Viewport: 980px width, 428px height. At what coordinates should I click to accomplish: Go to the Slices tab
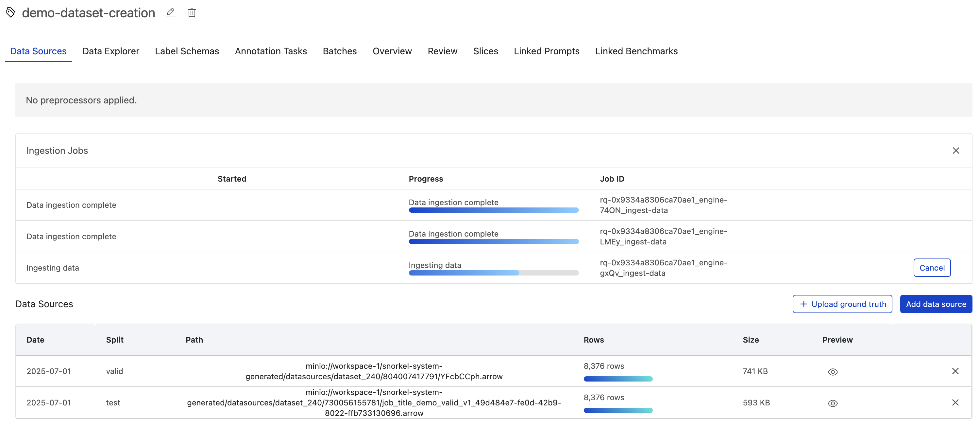click(x=485, y=51)
